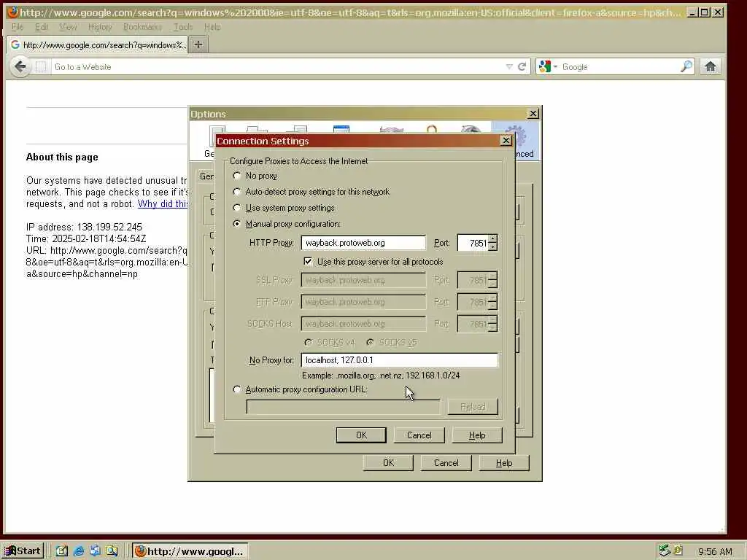
Task: Confirm Connection Settings with OK
Action: pos(361,435)
